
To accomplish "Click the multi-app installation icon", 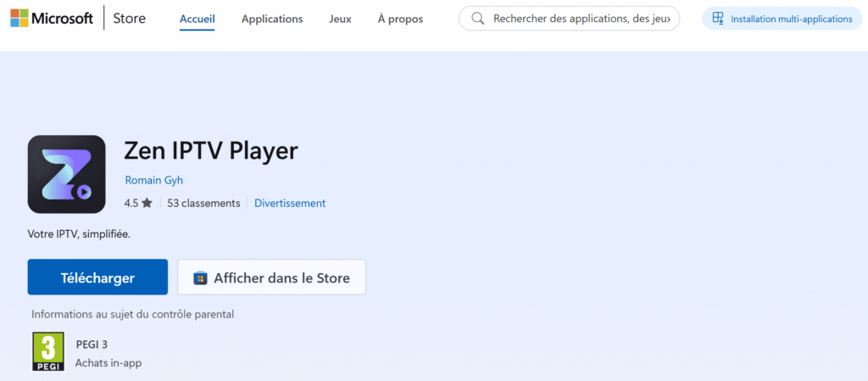I will 718,19.
